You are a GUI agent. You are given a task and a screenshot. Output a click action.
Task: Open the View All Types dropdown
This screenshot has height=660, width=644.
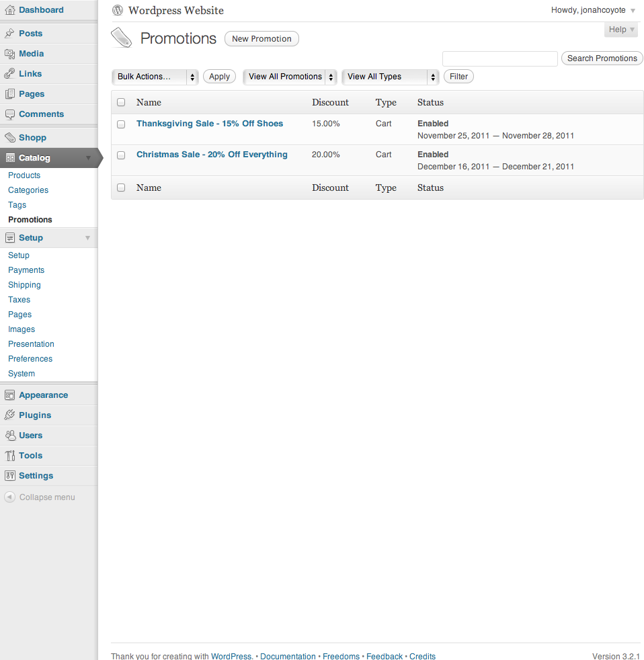pos(390,77)
